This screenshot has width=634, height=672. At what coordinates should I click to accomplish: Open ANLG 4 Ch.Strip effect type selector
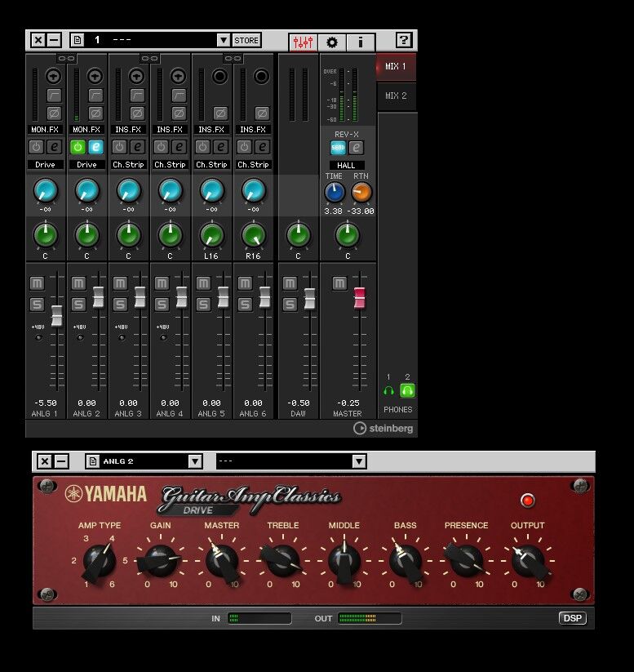click(170, 165)
